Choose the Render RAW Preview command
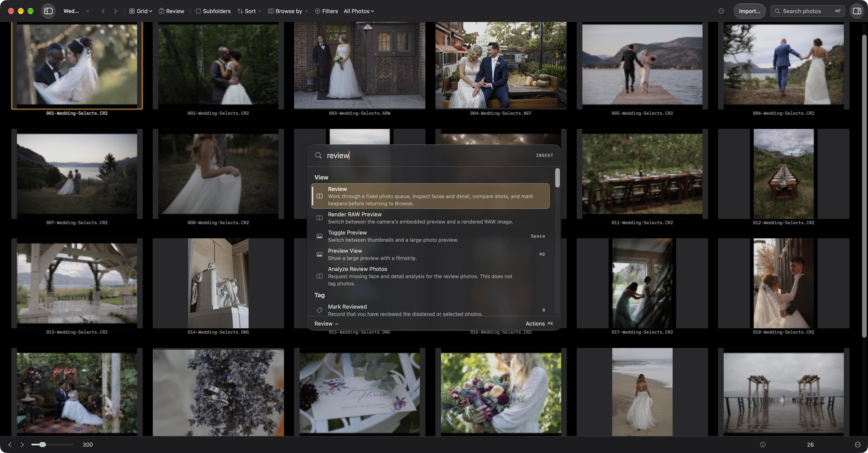The image size is (868, 453). click(430, 218)
